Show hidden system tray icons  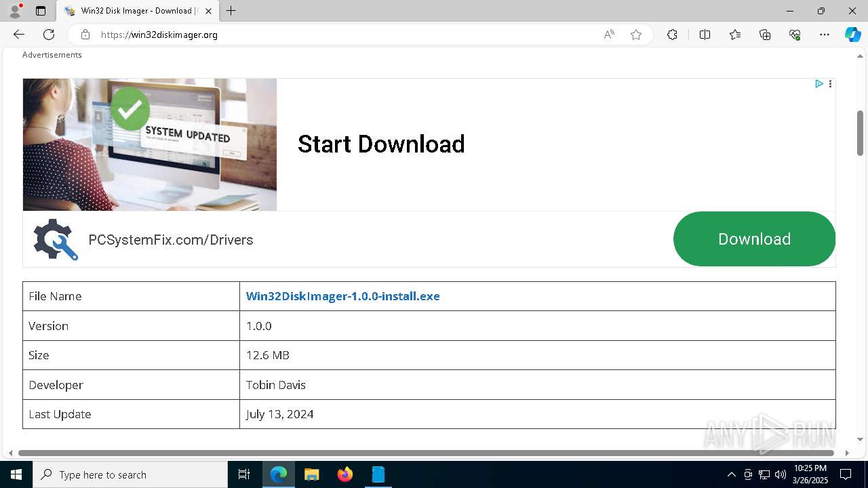[731, 474]
